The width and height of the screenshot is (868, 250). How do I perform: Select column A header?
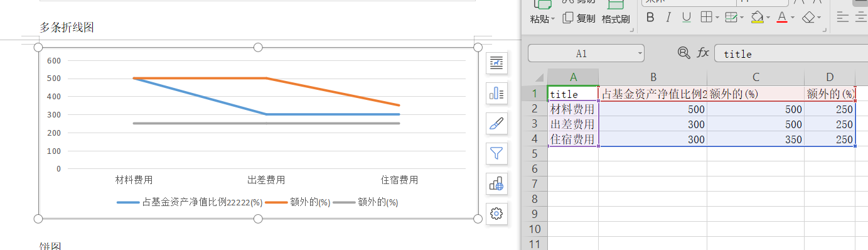573,77
